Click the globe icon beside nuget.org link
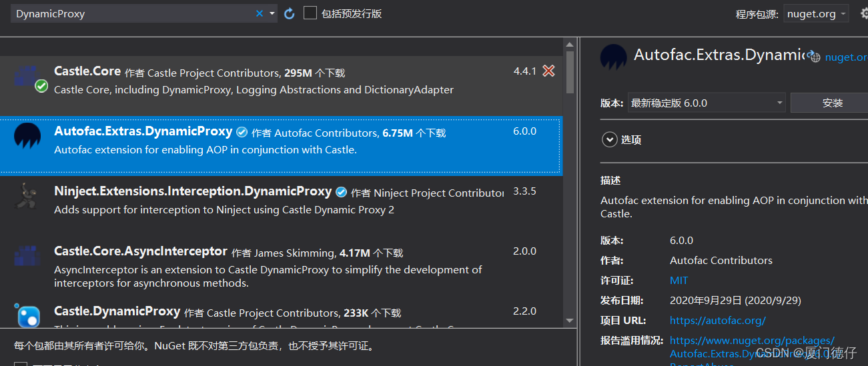 [813, 57]
